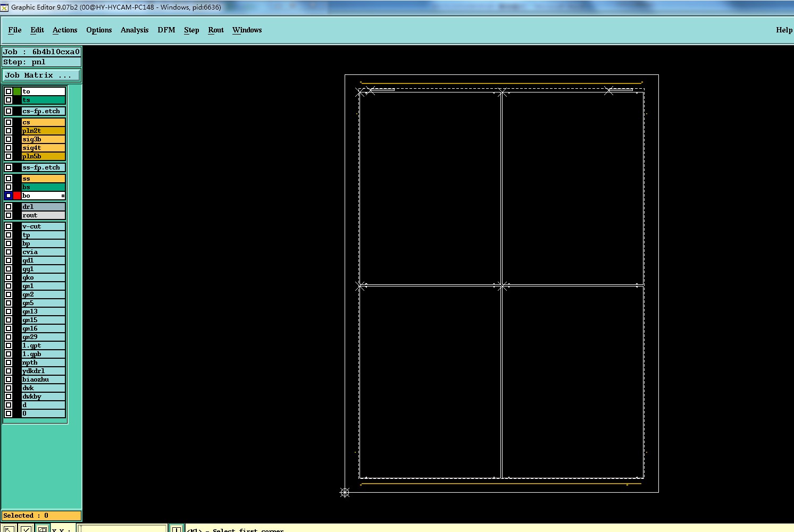
Task: Select the 1.gpb layer name
Action: pyautogui.click(x=43, y=354)
